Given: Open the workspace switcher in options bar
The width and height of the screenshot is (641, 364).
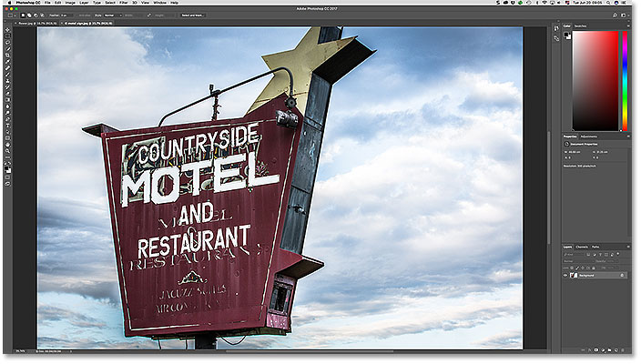Looking at the screenshot, I should click(x=624, y=15).
